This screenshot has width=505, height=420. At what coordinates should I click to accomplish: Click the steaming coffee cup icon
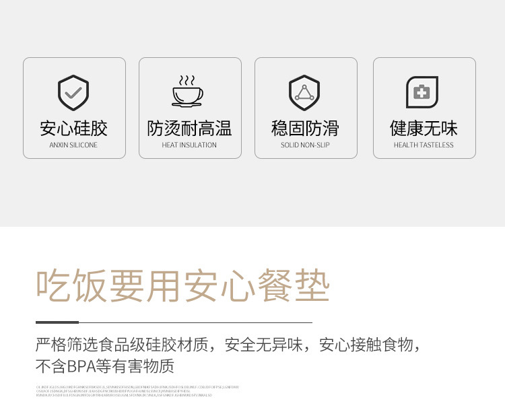(187, 91)
